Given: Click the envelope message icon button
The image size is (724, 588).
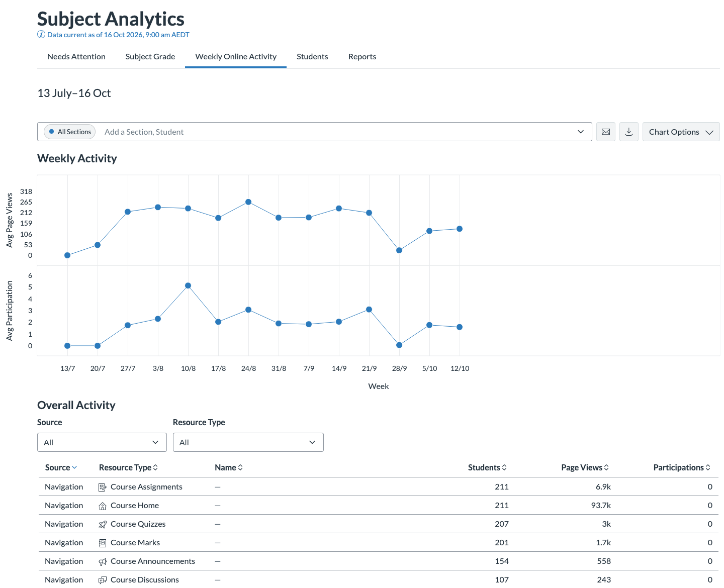Looking at the screenshot, I should pos(606,132).
